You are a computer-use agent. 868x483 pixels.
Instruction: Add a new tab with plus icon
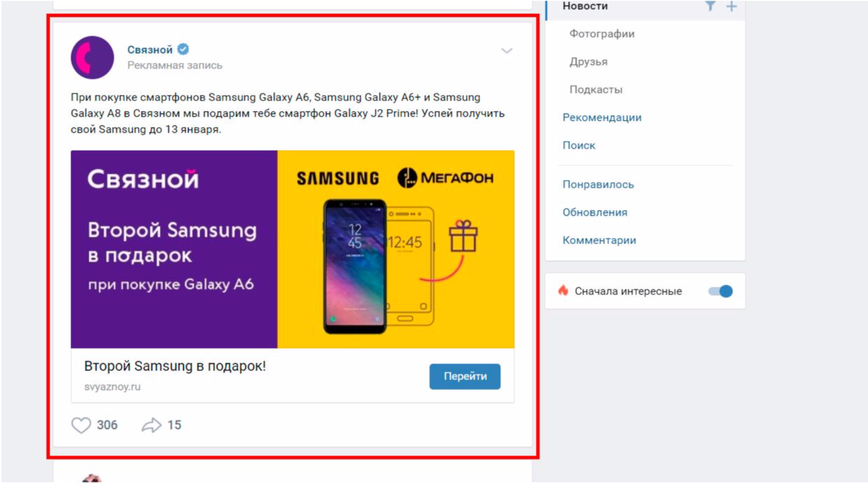[731, 6]
